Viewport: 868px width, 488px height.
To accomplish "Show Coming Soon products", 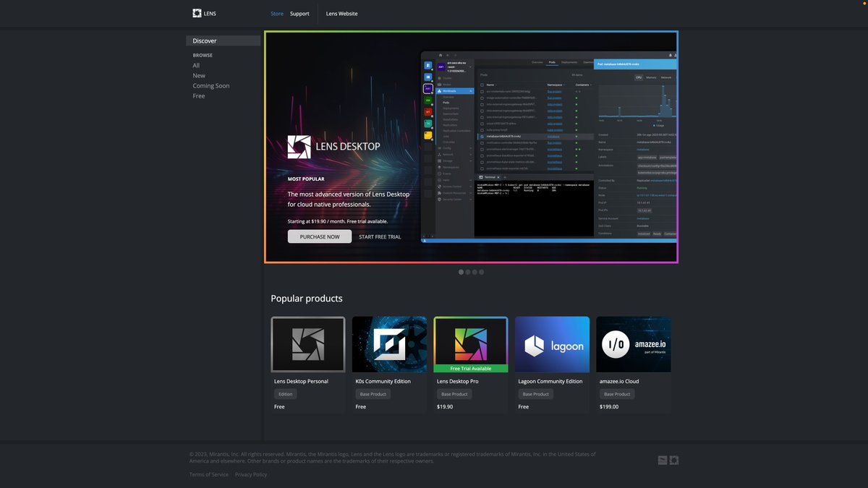I will [x=211, y=86].
